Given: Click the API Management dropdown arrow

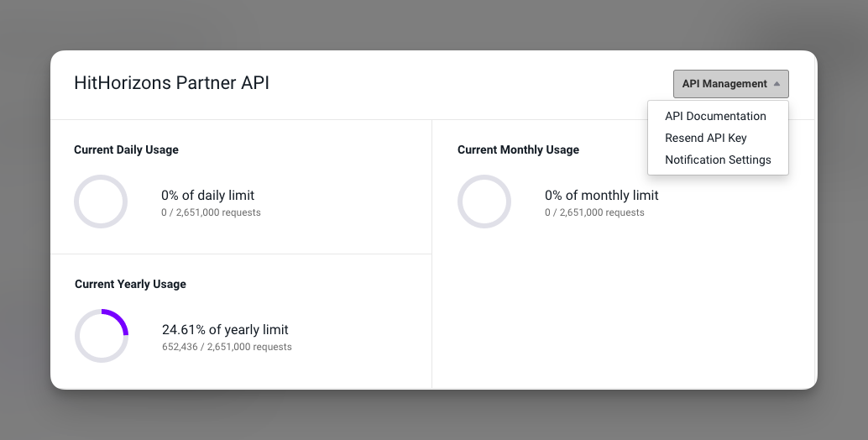Looking at the screenshot, I should [776, 84].
